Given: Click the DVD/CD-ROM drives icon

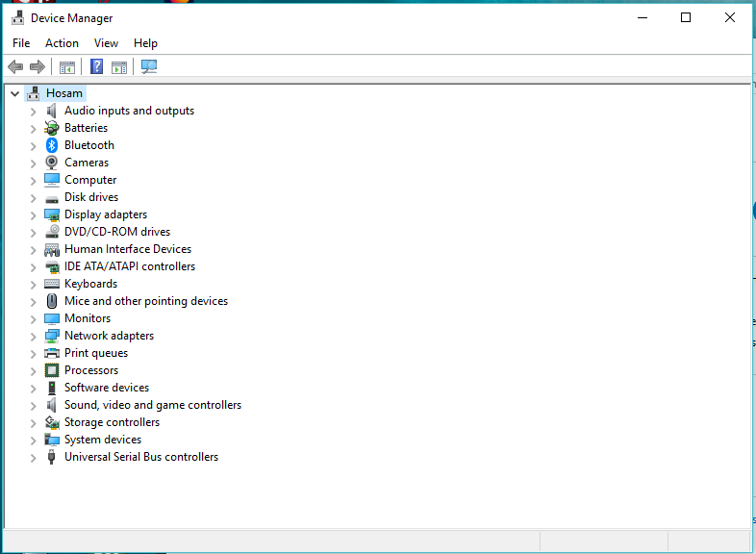Looking at the screenshot, I should [52, 232].
